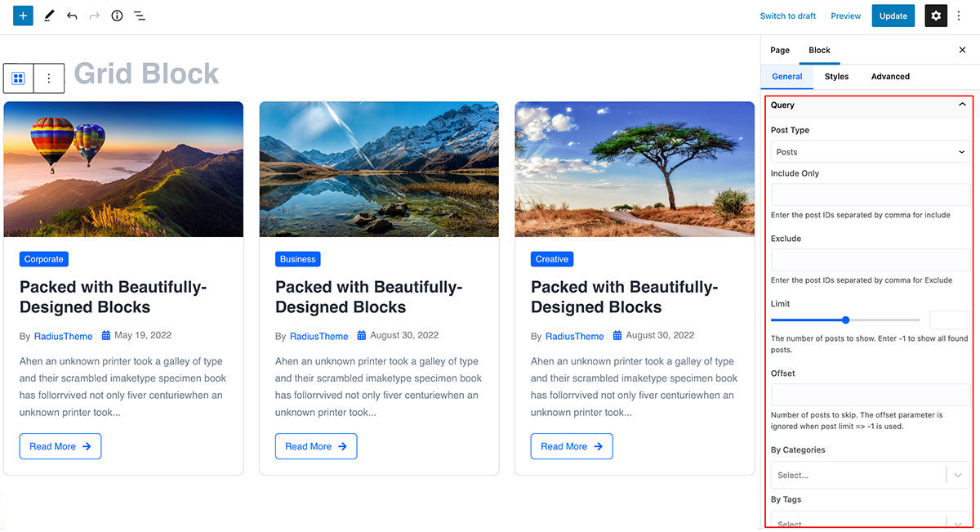
Task: Click the Limit number input box
Action: pyautogui.click(x=950, y=320)
